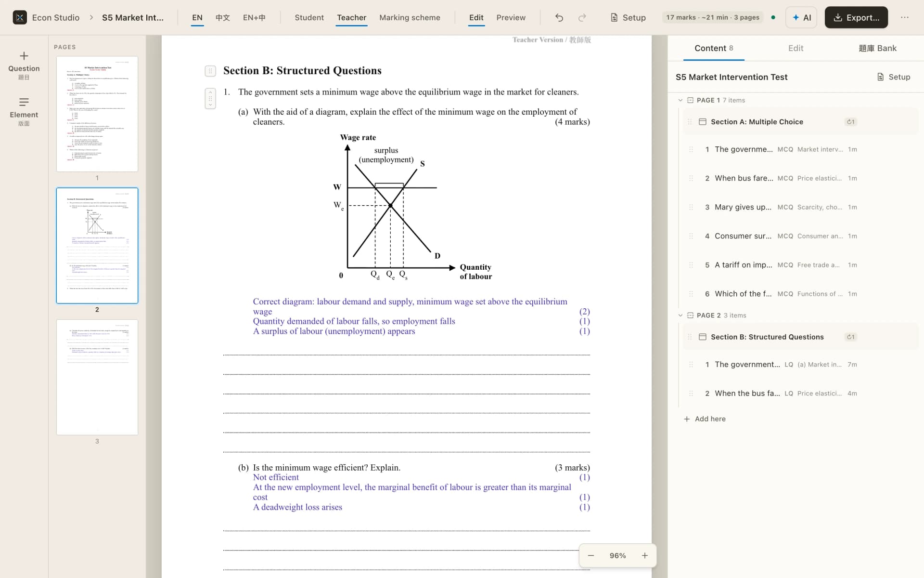Click the Section A numbering reset badge
This screenshot has width=924, height=578.
[x=851, y=122]
